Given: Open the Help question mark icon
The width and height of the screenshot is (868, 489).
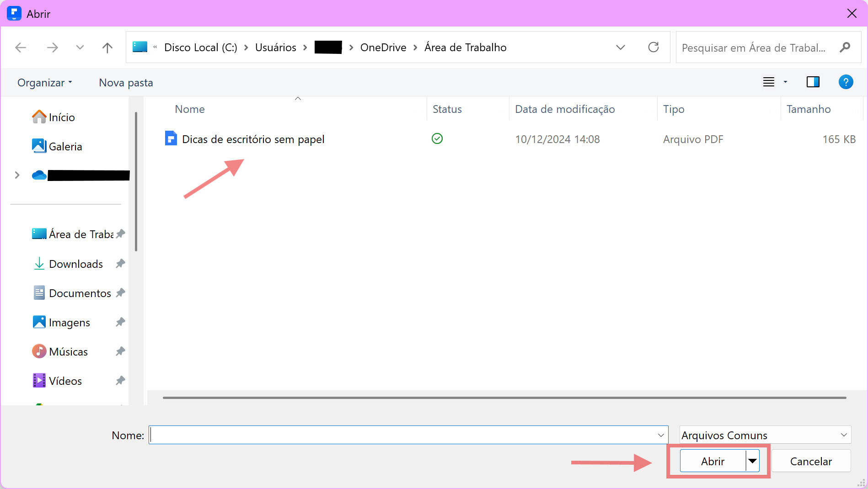Looking at the screenshot, I should click(845, 82).
